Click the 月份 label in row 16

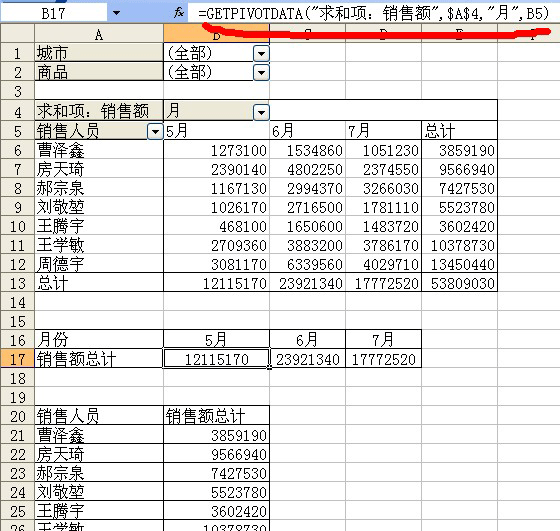52,340
